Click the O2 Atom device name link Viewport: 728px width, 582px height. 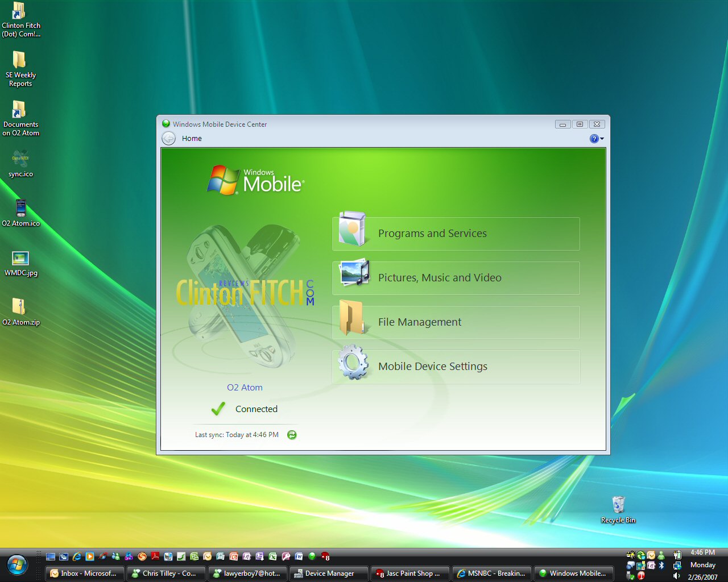245,388
